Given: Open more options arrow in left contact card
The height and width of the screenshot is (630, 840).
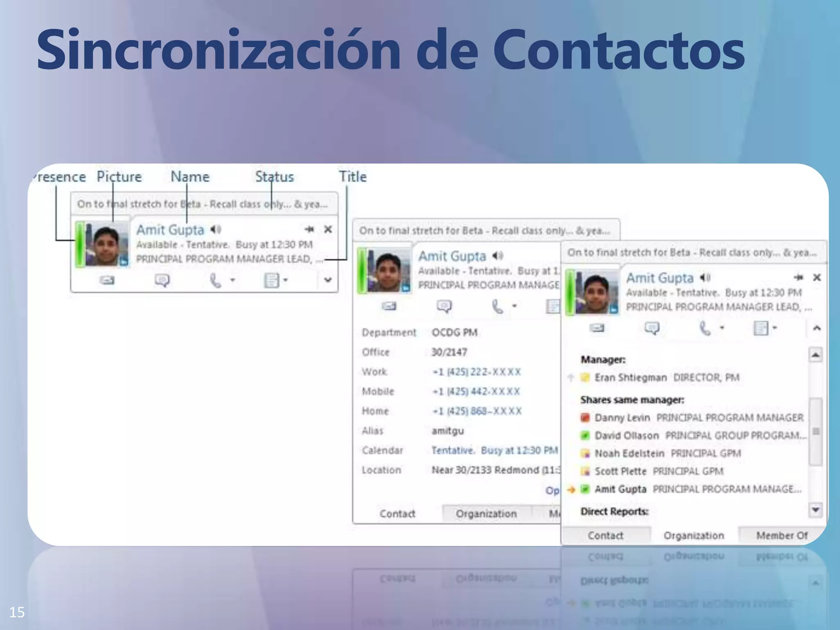Looking at the screenshot, I should 285,280.
